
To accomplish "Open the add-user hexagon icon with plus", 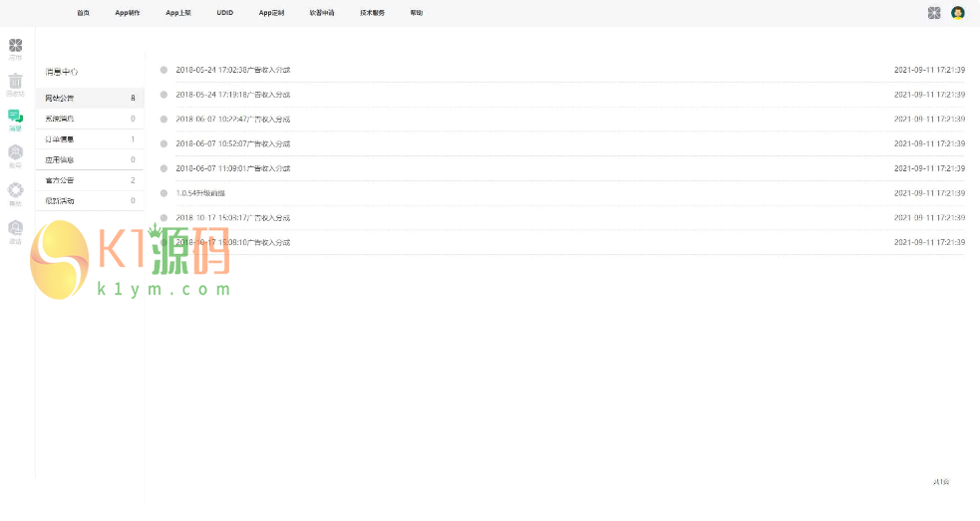I will pos(16,228).
